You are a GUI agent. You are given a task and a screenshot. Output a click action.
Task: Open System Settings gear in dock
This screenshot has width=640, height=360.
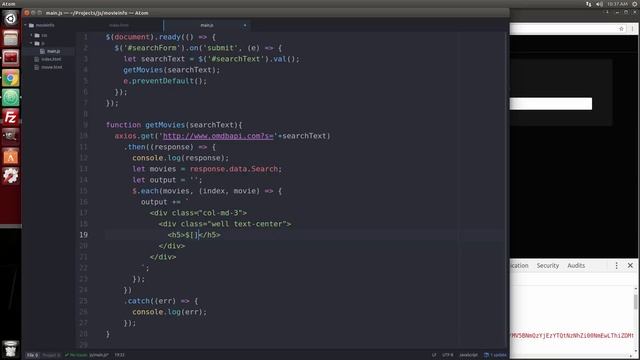[11, 176]
